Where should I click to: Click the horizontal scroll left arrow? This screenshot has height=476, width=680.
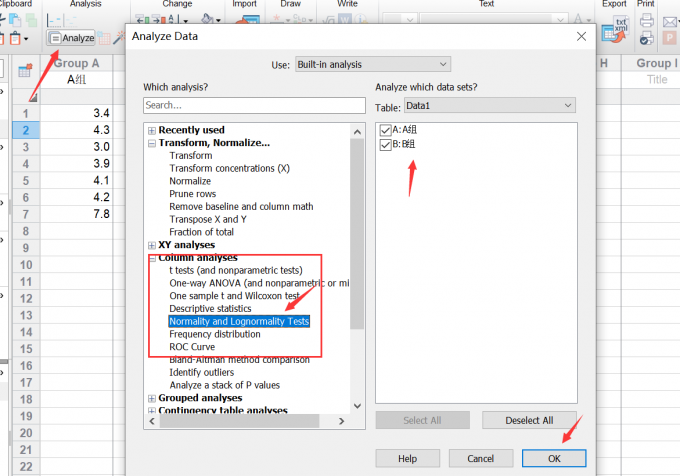(152, 421)
